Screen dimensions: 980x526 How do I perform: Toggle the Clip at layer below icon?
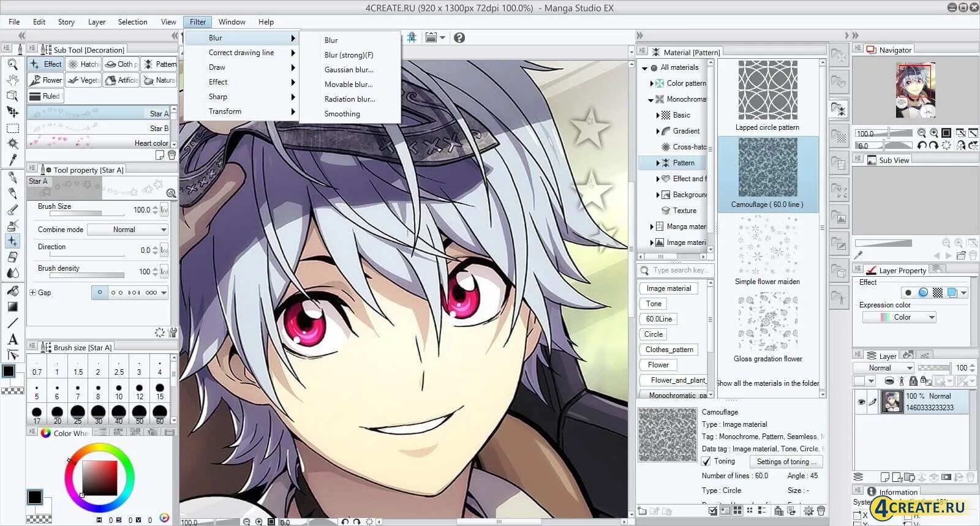pyautogui.click(x=889, y=381)
